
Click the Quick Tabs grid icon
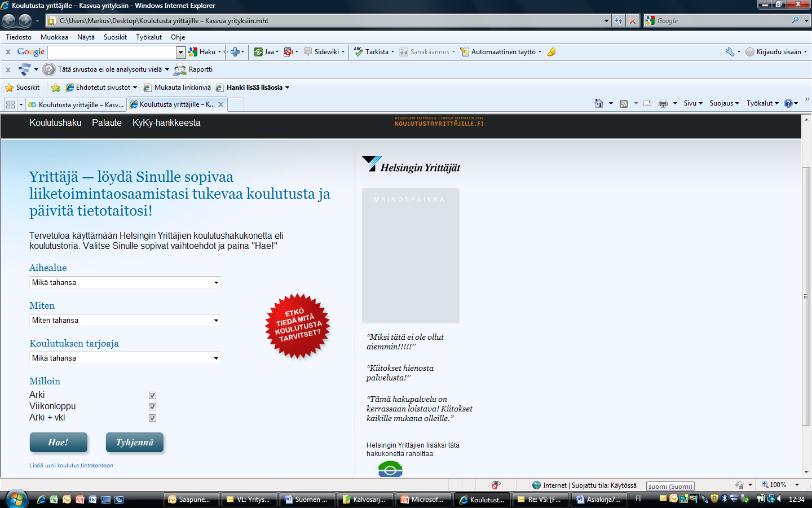click(x=10, y=104)
